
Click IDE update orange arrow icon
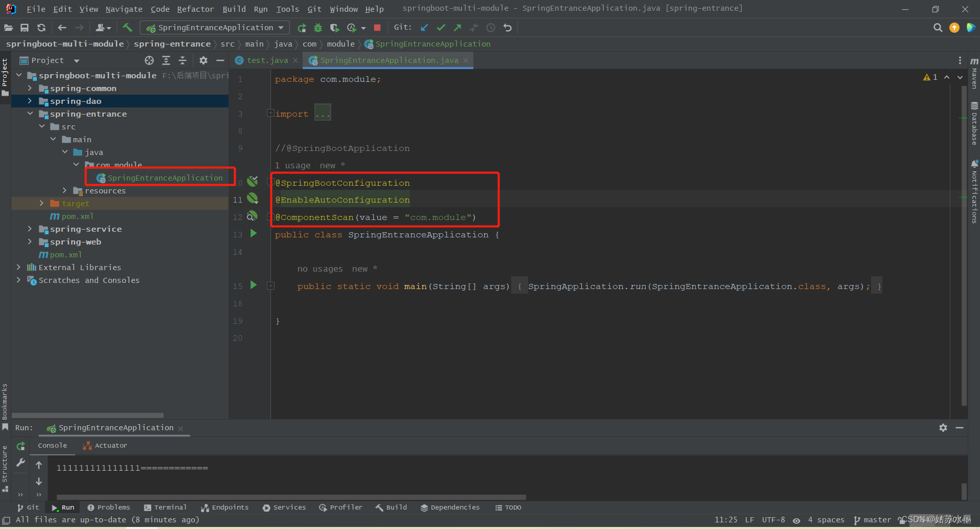click(x=954, y=28)
